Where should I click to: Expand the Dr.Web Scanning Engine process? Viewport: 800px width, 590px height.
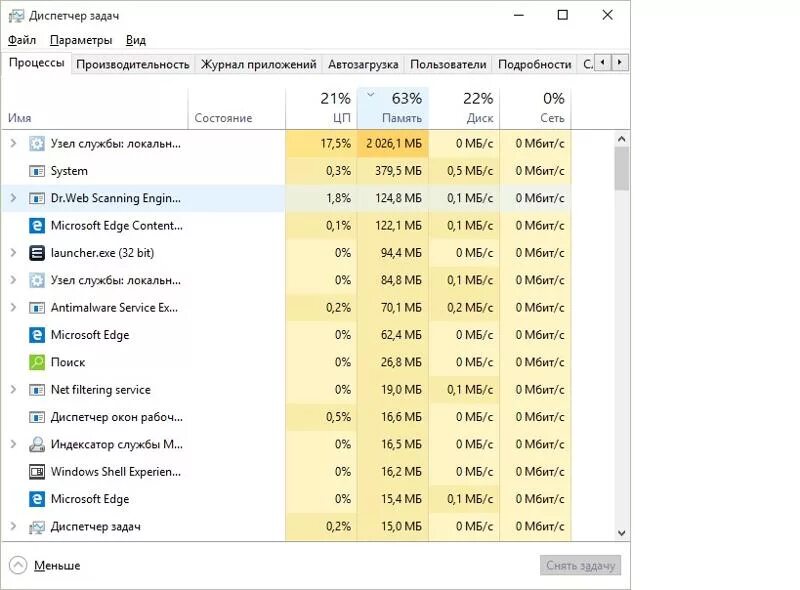click(x=13, y=198)
